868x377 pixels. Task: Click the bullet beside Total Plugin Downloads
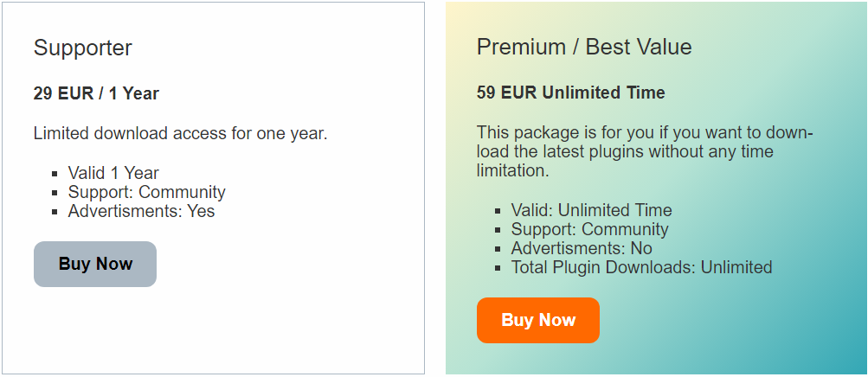point(498,268)
